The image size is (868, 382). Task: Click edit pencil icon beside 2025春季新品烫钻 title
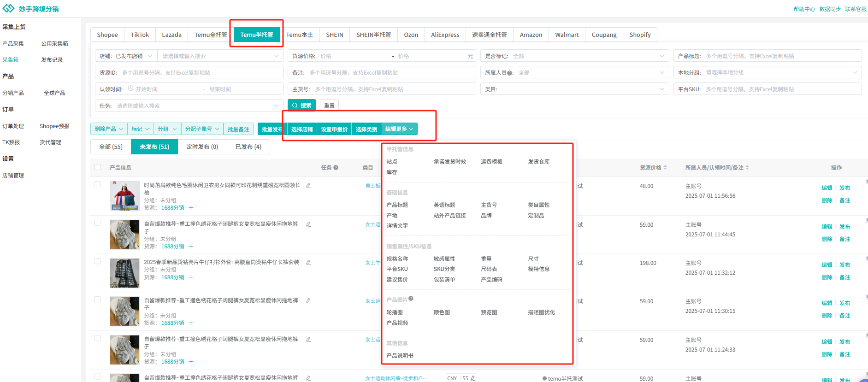[308, 262]
